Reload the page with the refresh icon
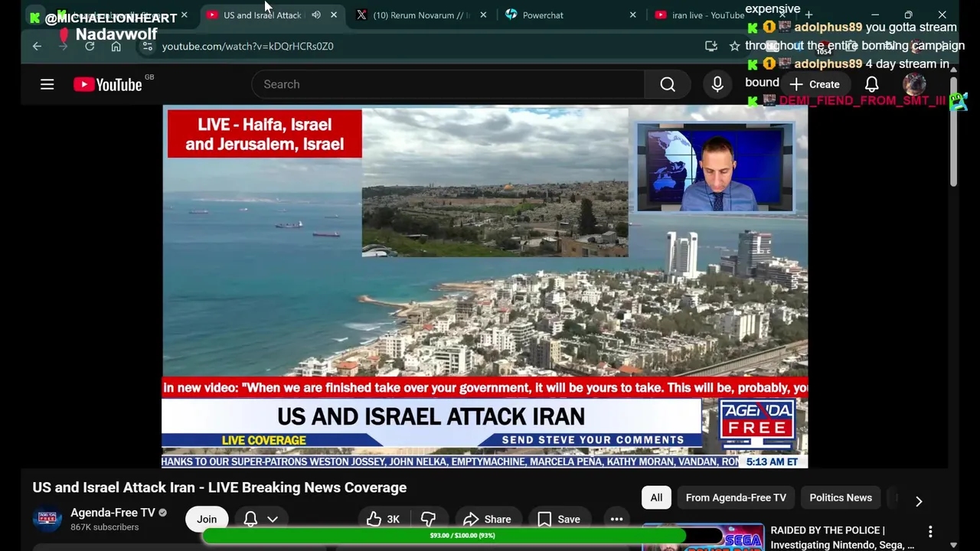Viewport: 980px width, 551px height. coord(90,46)
